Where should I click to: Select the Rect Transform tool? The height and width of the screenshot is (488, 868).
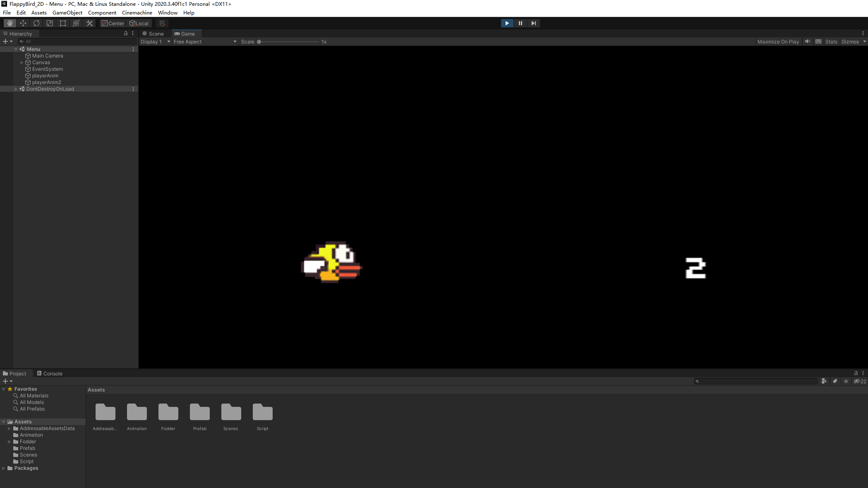(62, 23)
